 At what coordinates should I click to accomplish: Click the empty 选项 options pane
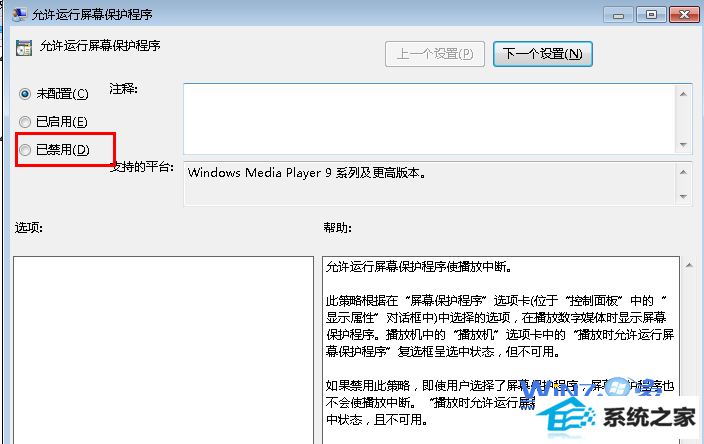click(x=162, y=350)
